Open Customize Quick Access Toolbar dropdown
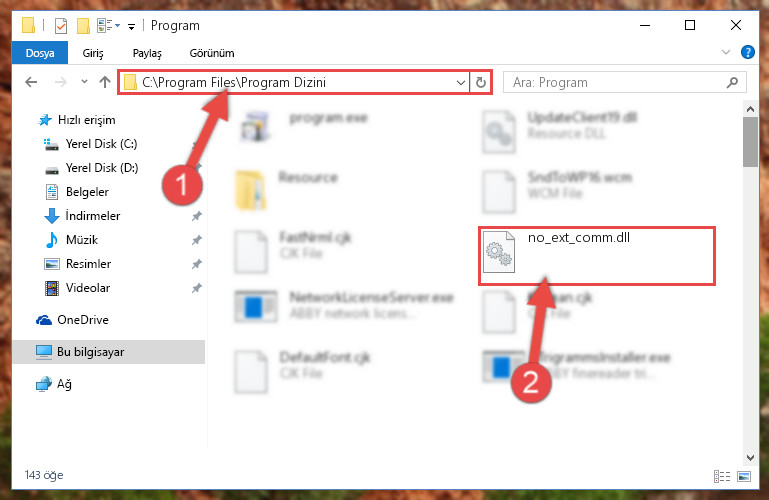 (131, 26)
